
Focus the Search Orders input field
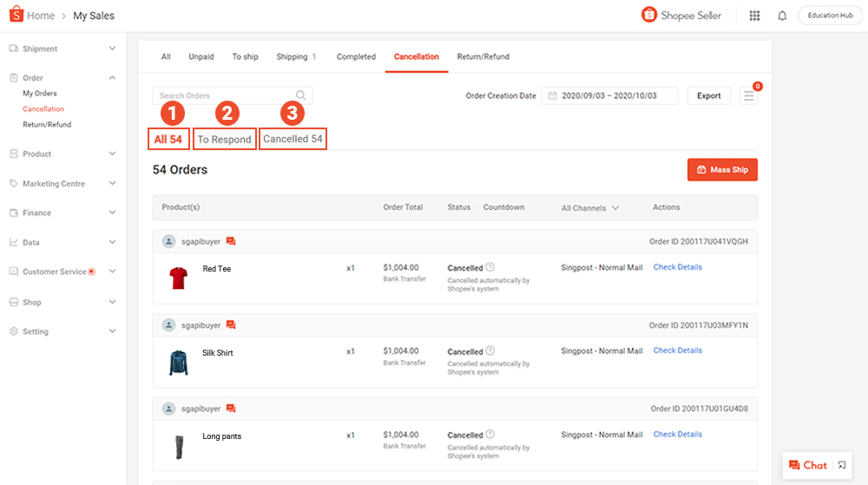tap(224, 95)
